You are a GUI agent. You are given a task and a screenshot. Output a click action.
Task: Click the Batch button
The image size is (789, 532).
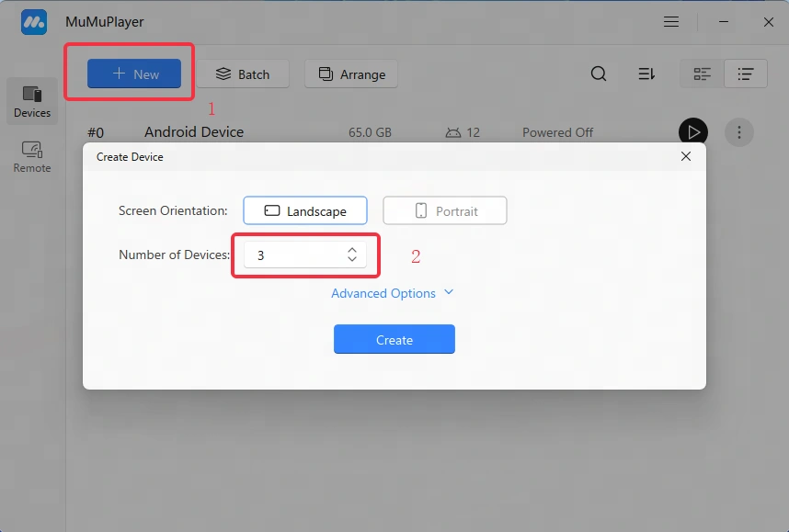pos(243,74)
